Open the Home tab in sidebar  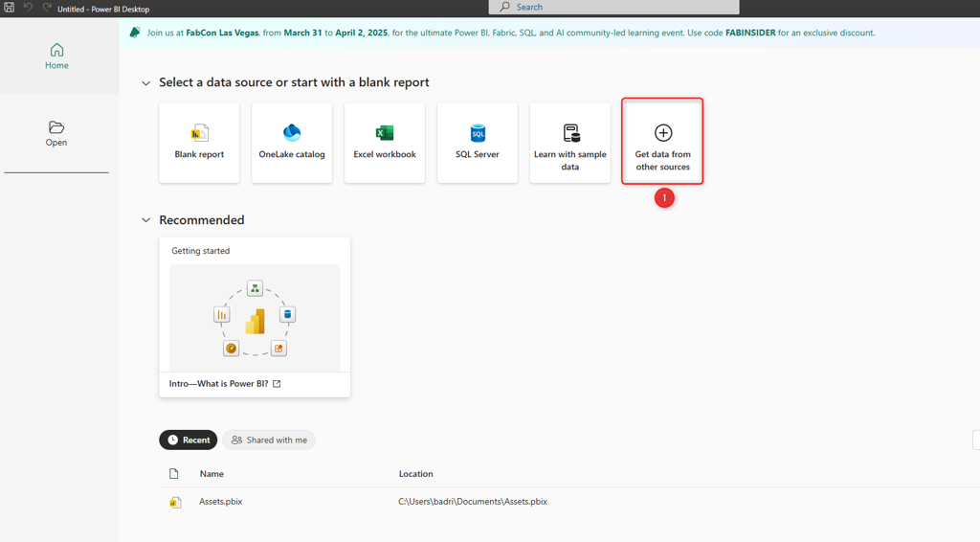click(x=56, y=56)
